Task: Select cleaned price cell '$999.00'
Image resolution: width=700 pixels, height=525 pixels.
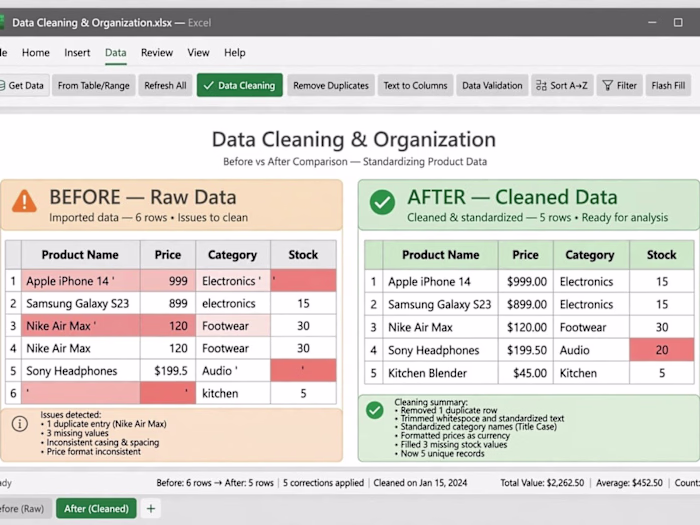Action: (526, 281)
